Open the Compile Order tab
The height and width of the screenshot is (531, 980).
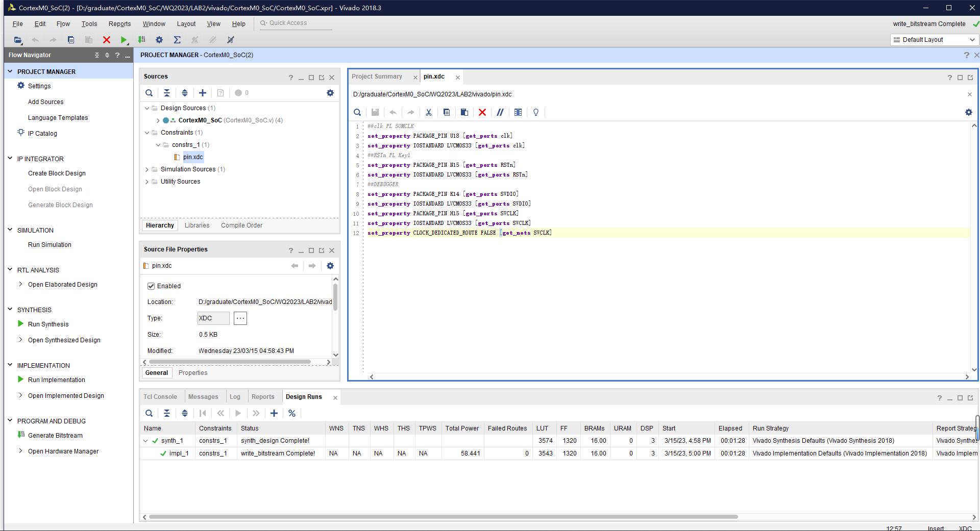(x=242, y=225)
